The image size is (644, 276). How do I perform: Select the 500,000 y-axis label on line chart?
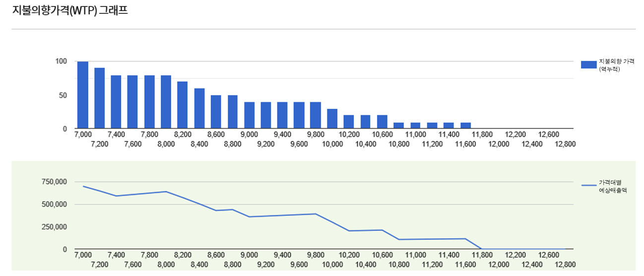point(55,205)
